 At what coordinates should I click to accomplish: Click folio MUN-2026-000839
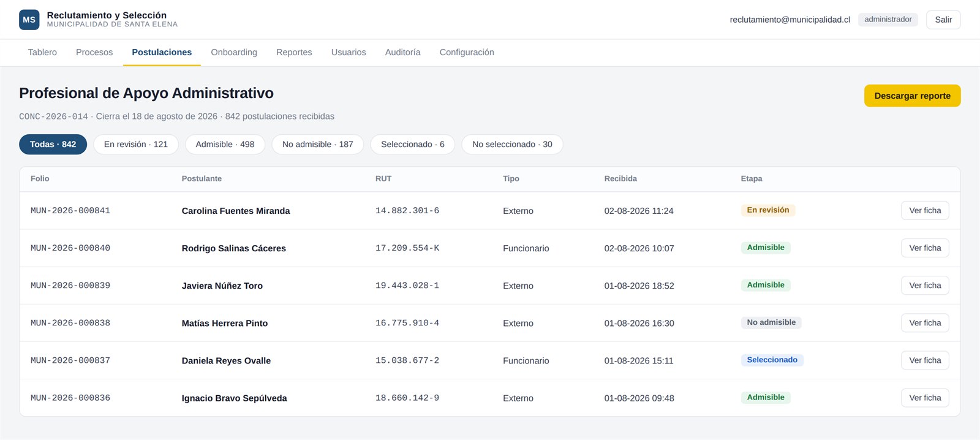click(x=70, y=286)
